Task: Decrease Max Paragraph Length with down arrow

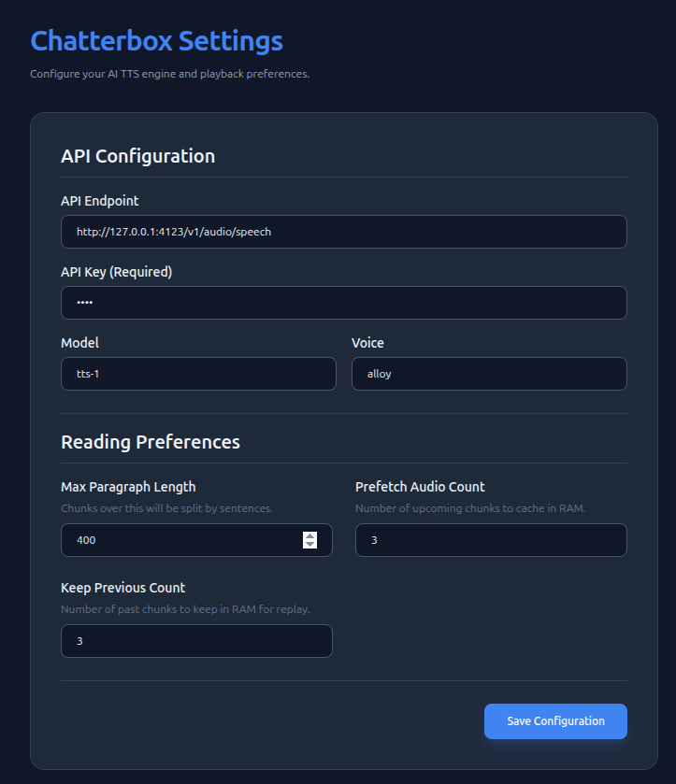Action: tap(310, 545)
